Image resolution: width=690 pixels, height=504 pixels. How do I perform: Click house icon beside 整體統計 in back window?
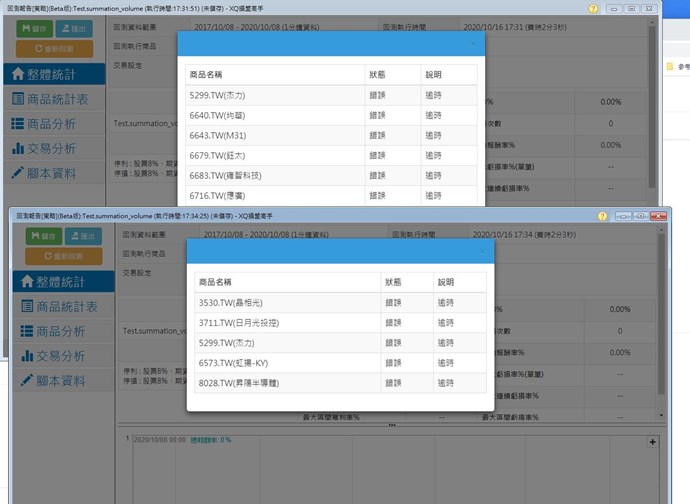point(18,74)
